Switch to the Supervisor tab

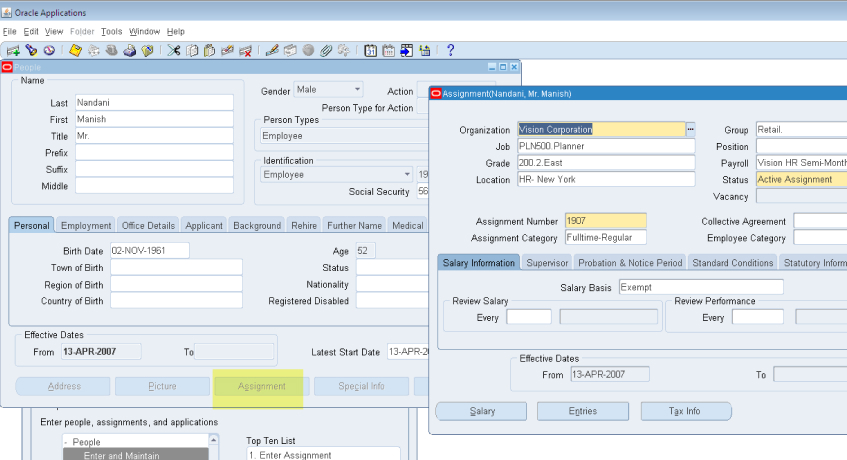[x=547, y=262]
